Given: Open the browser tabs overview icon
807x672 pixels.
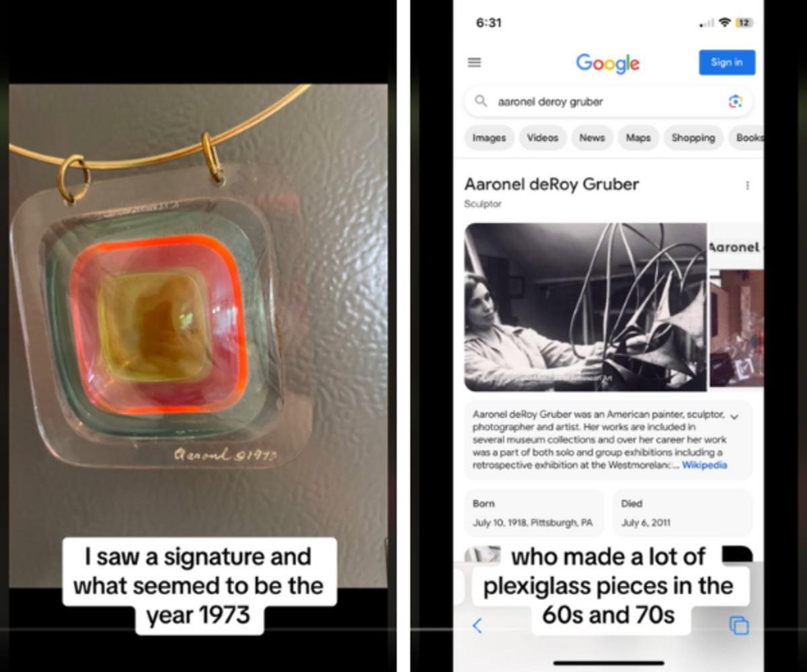Looking at the screenshot, I should tap(738, 626).
